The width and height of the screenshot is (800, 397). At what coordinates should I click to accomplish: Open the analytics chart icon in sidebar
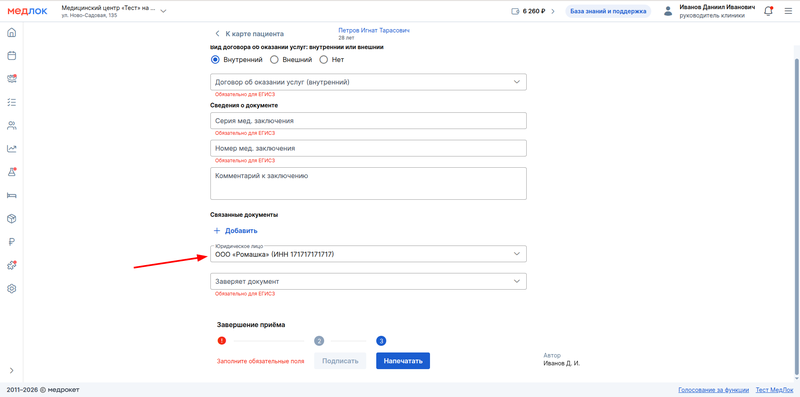point(12,148)
